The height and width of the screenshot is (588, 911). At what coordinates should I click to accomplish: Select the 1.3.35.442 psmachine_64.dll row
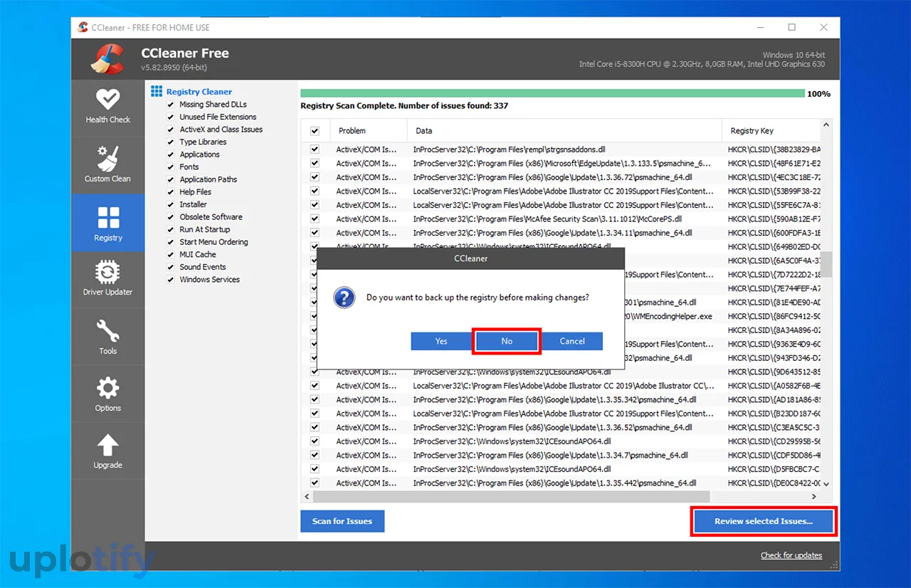coord(555,483)
